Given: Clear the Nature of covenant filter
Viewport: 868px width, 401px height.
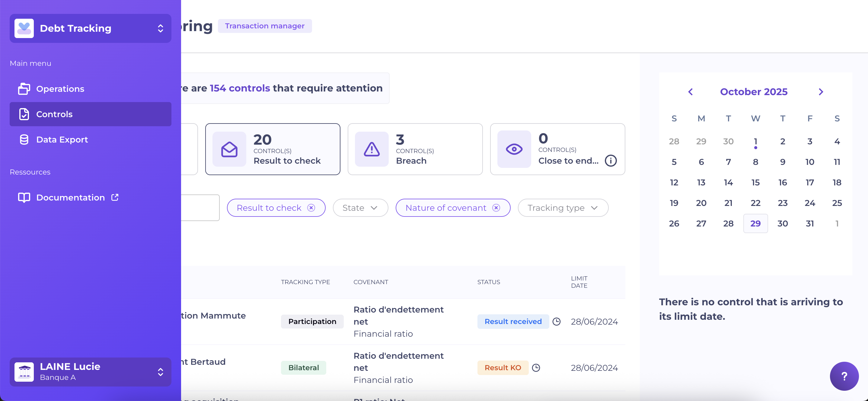Looking at the screenshot, I should click(496, 208).
